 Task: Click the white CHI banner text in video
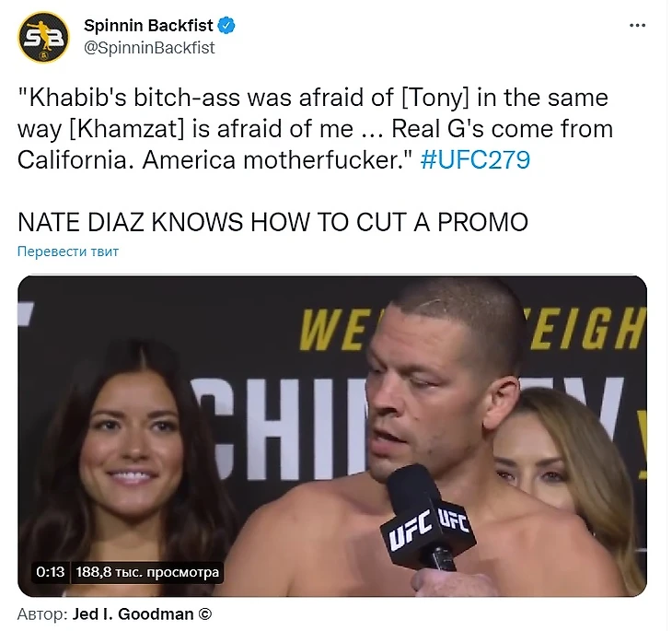click(x=279, y=429)
